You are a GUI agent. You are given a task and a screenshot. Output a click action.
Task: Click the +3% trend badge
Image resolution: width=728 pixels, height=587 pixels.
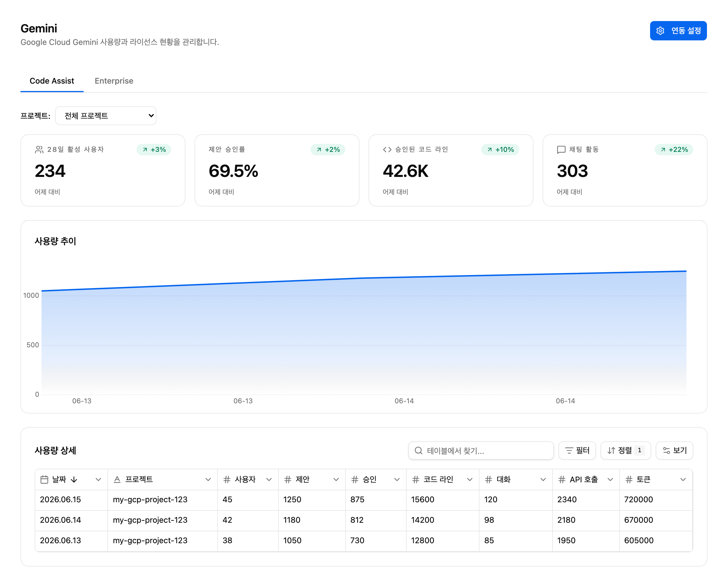click(x=154, y=150)
